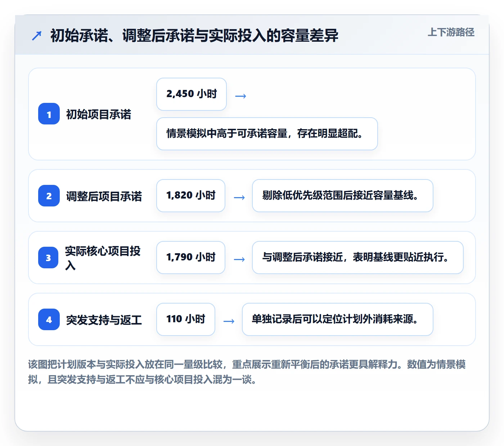Image resolution: width=504 pixels, height=446 pixels.
Task: Select the 初始项目承诺 label
Action: (99, 114)
